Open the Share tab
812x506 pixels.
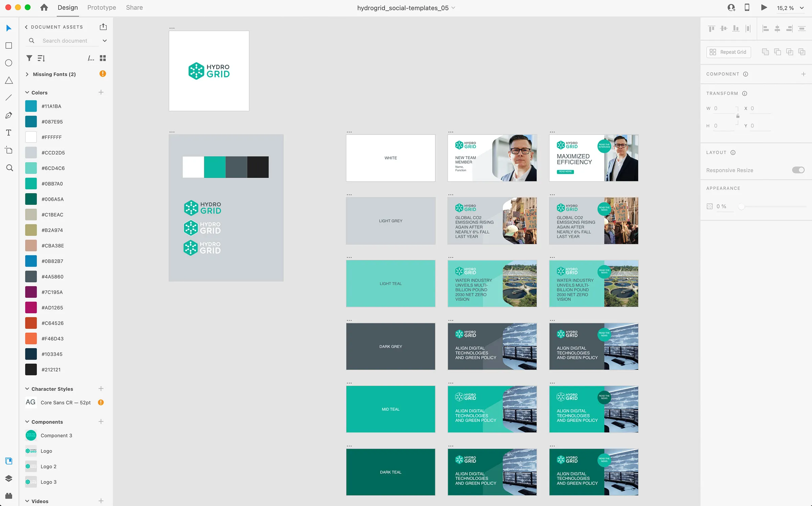coord(134,7)
